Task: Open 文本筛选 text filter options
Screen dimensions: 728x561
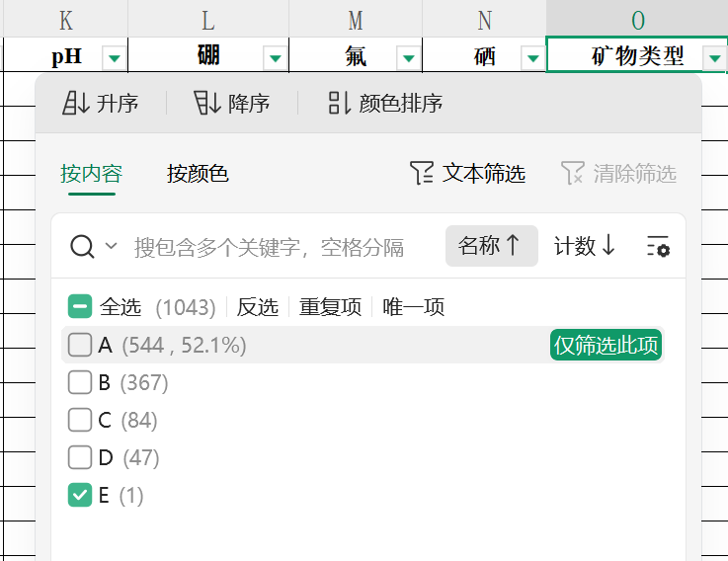Action: (x=467, y=173)
